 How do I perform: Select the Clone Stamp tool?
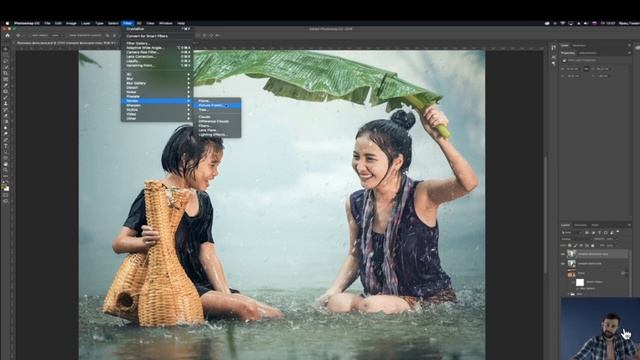click(6, 104)
